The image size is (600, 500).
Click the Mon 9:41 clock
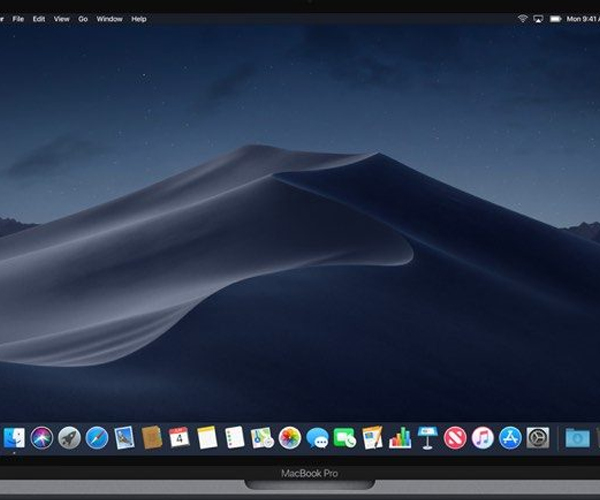[x=583, y=19]
